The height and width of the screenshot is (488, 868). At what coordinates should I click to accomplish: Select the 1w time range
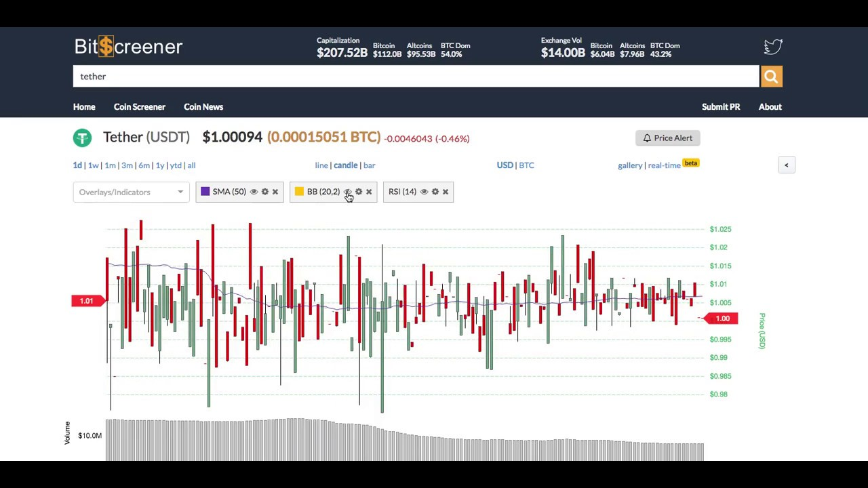[x=94, y=165]
